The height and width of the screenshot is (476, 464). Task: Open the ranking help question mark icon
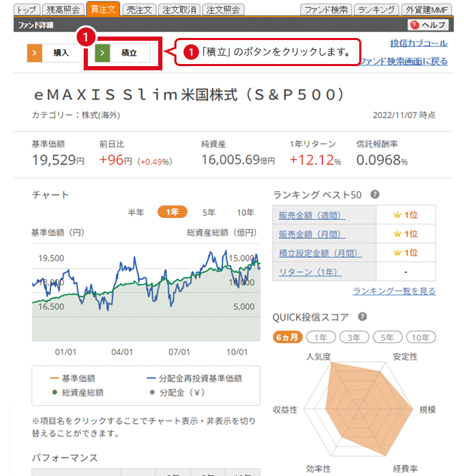click(x=375, y=194)
